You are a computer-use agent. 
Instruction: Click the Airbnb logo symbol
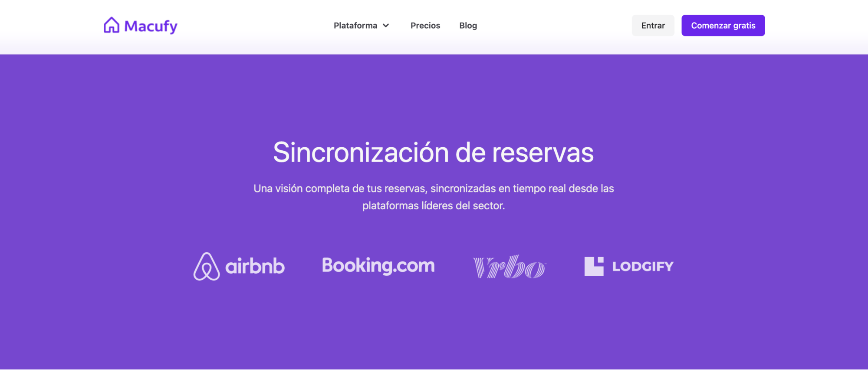coord(207,266)
